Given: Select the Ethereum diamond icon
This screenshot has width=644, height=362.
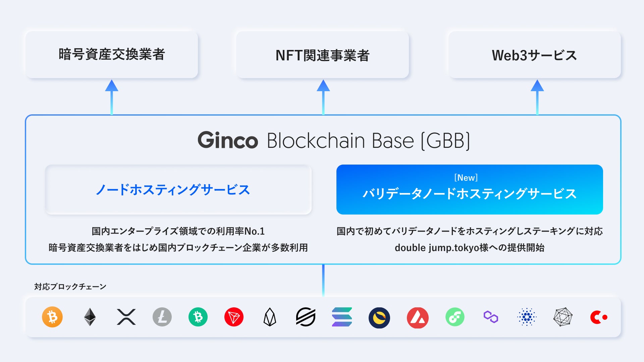Looking at the screenshot, I should pos(90,317).
